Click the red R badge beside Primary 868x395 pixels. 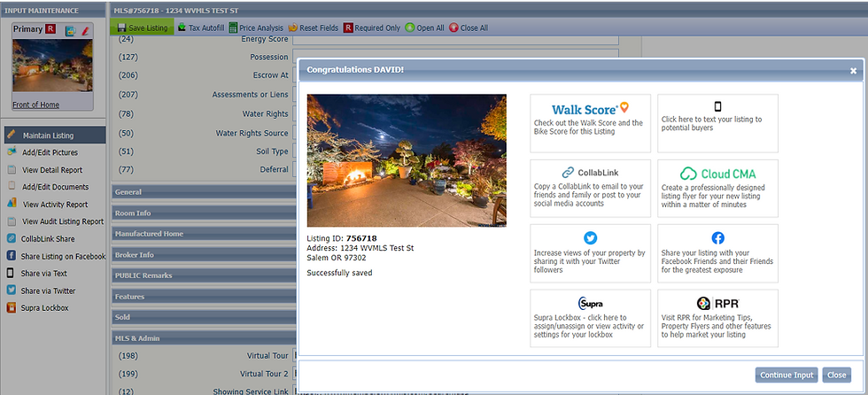click(x=51, y=28)
